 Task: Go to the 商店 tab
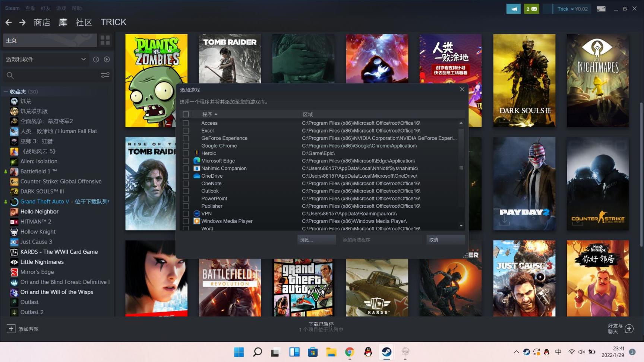click(42, 22)
